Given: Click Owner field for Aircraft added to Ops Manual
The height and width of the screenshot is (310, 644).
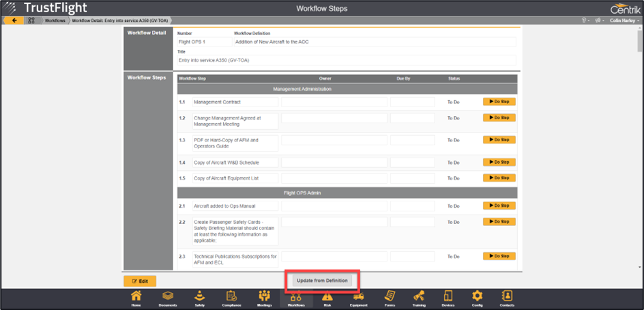Looking at the screenshot, I should 334,206.
